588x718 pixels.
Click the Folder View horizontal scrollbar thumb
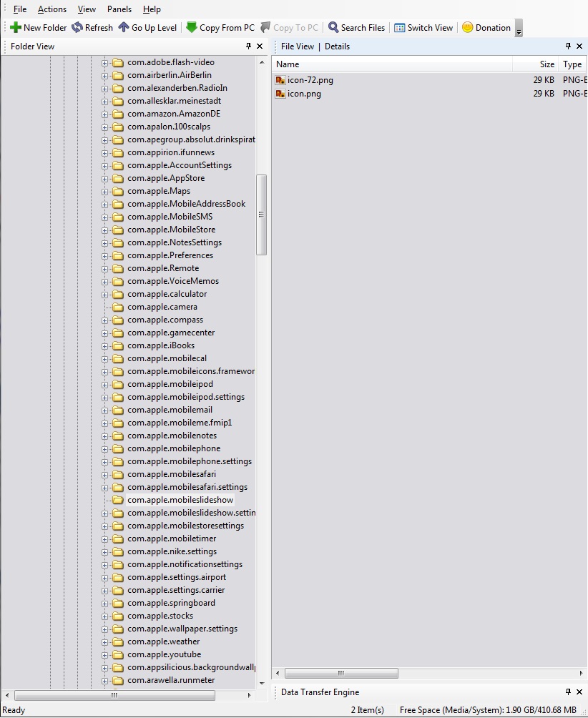tap(114, 695)
